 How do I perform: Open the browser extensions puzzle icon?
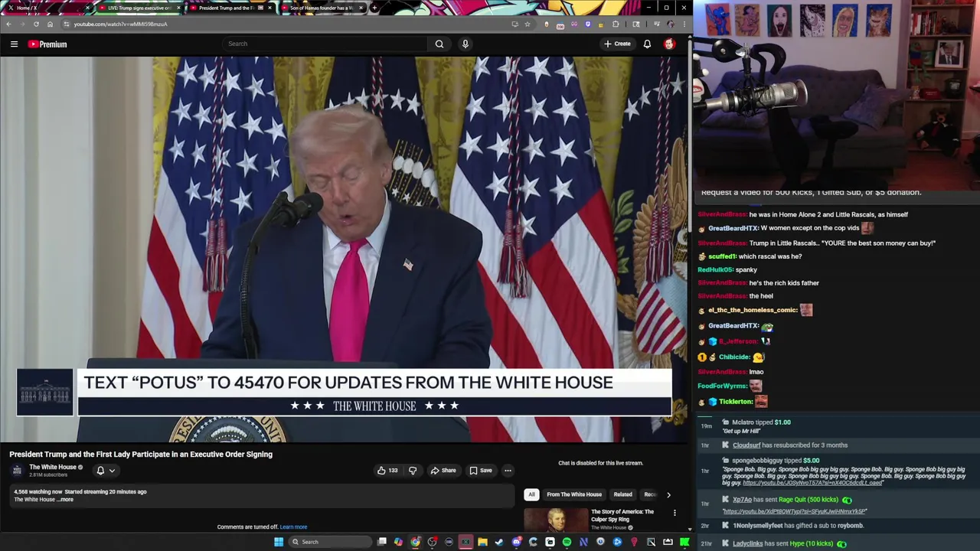click(615, 24)
